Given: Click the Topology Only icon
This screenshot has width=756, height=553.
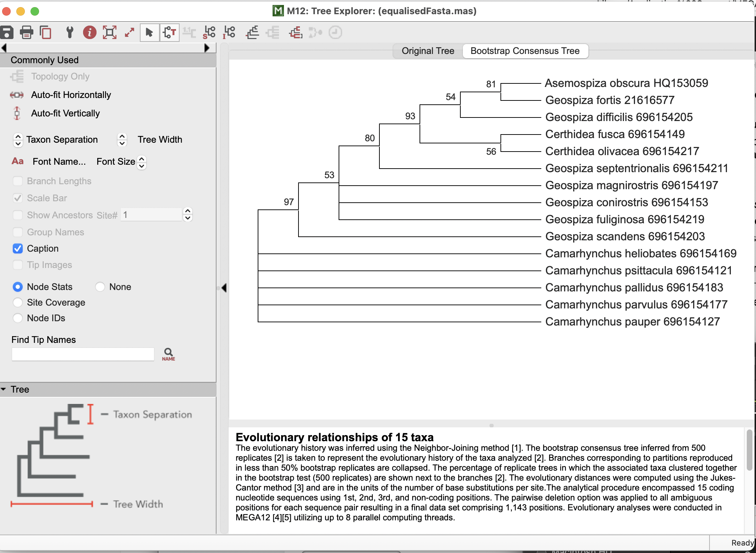Looking at the screenshot, I should coord(17,76).
